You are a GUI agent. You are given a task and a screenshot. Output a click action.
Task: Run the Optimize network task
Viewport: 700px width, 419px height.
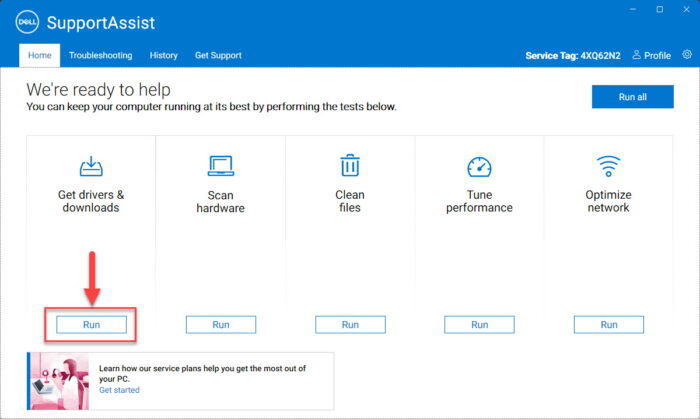tap(609, 325)
